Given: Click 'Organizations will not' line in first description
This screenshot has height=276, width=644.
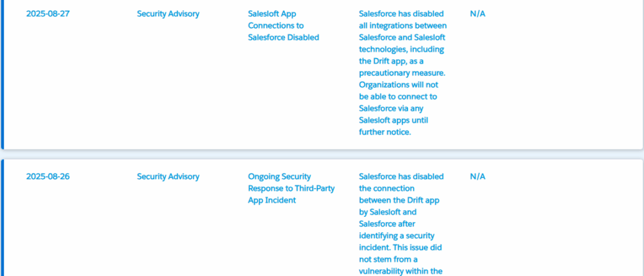Looking at the screenshot, I should pos(401,85).
